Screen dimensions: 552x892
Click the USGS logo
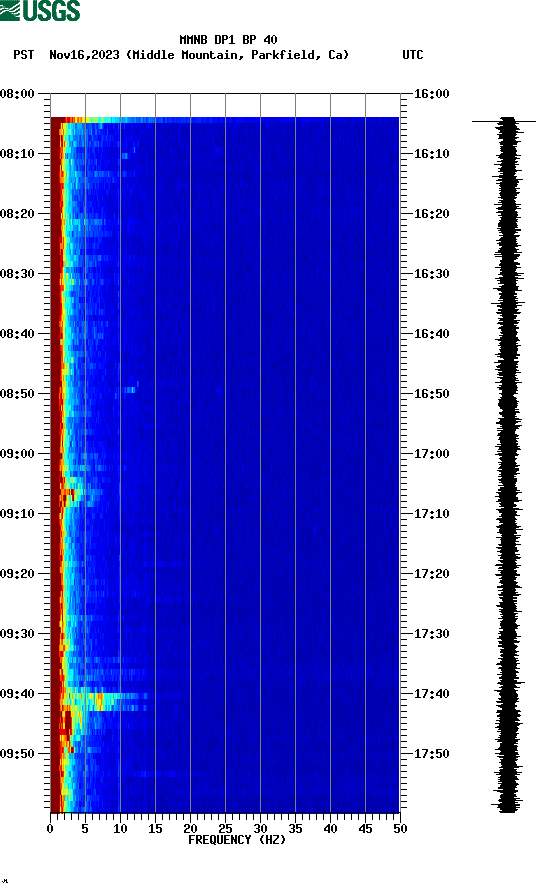[40, 10]
